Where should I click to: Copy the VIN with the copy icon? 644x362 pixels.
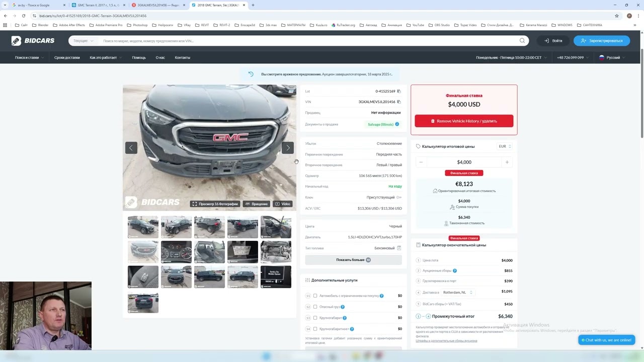[399, 102]
